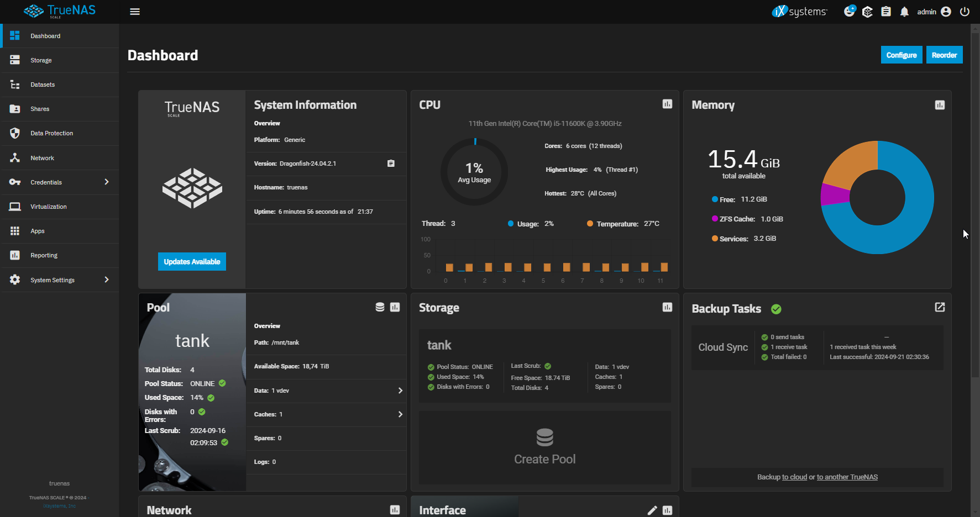Image resolution: width=980 pixels, height=517 pixels.
Task: Click the '1 receive task' entry
Action: 789,347
